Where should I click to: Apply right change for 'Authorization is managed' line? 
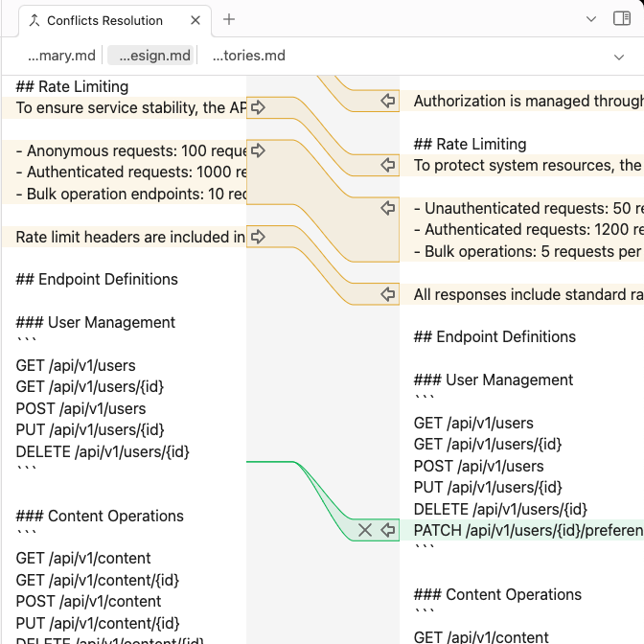[388, 101]
